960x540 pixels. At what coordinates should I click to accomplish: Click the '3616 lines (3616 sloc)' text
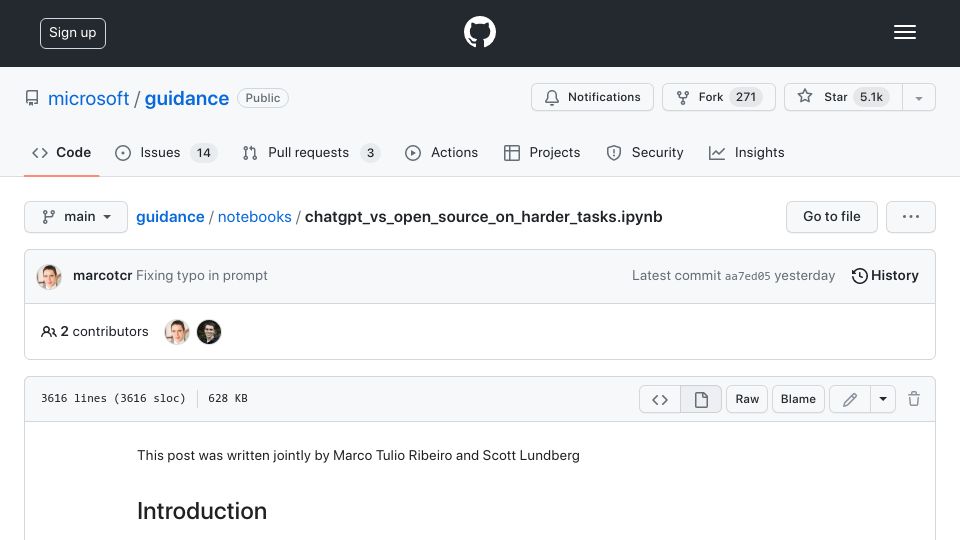113,399
